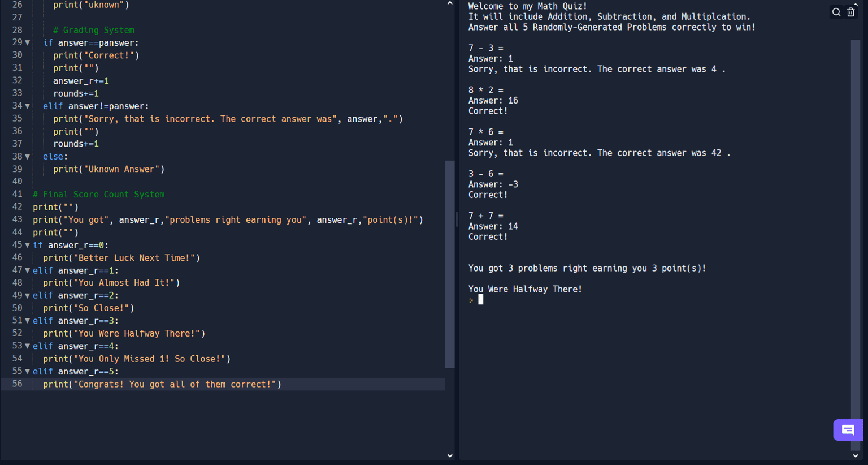868x465 pixels.
Task: Click line number 56 in gutter
Action: [18, 384]
